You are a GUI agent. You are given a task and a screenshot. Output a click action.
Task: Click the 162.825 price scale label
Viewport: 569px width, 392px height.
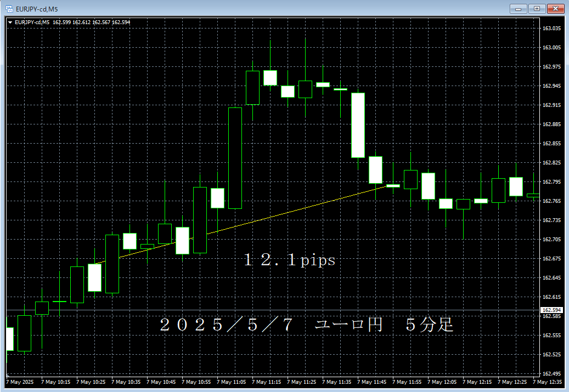pyautogui.click(x=551, y=163)
